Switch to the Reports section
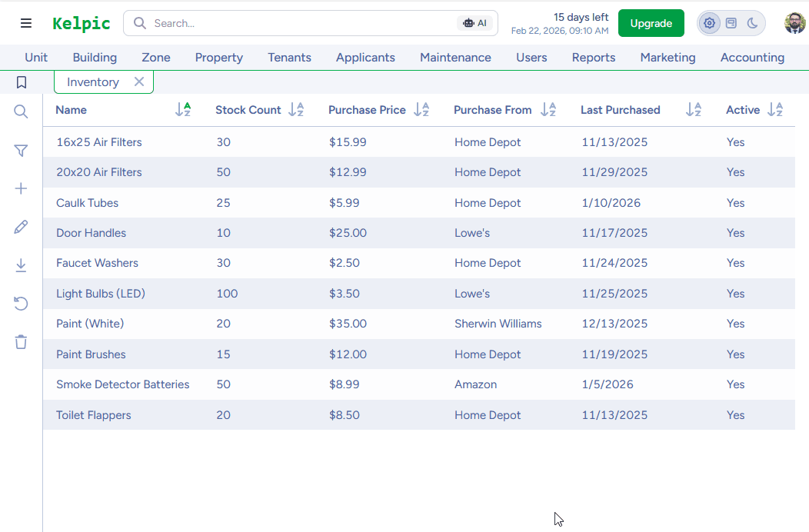 click(593, 57)
